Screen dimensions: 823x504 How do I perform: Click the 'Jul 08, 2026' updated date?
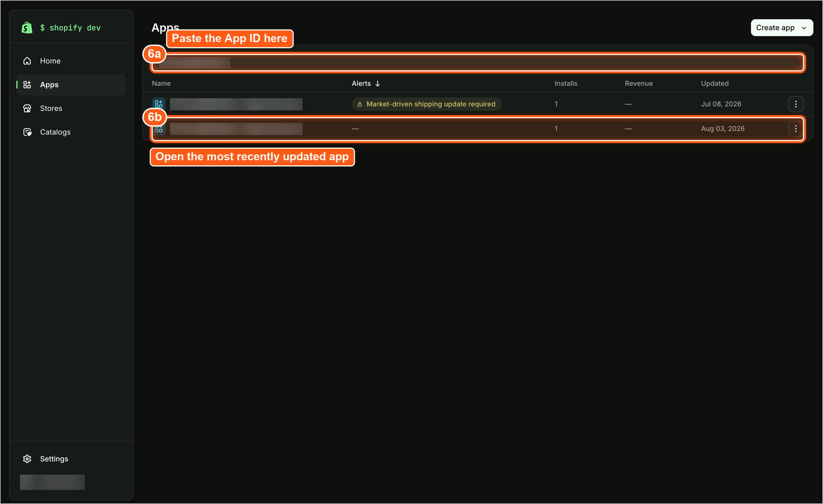(x=721, y=104)
